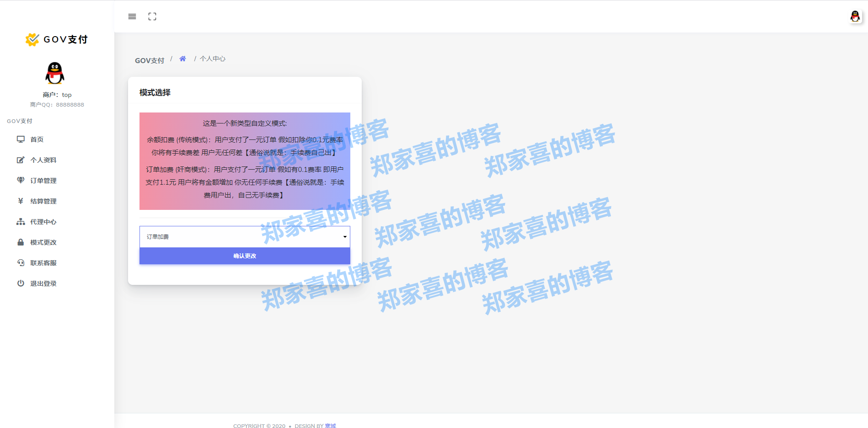Click the 模式选择 card heading
The image size is (868, 428).
point(155,92)
